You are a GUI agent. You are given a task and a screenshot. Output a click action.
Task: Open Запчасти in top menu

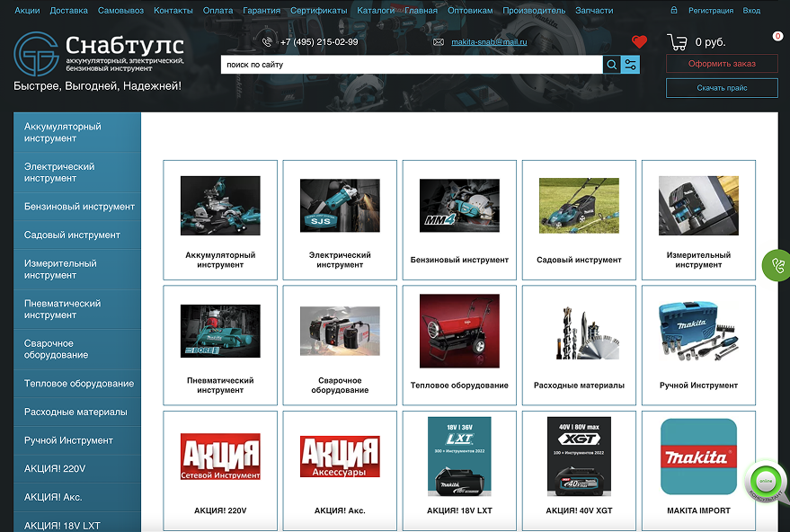(x=594, y=11)
